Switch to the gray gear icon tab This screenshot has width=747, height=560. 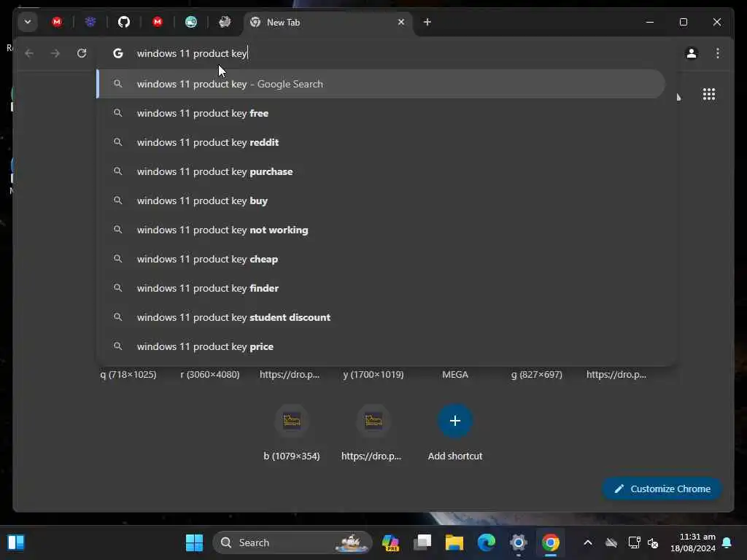(x=225, y=22)
